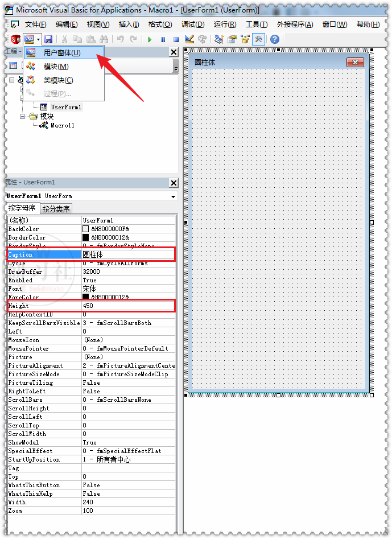
Task: Open the 窗口(W) menu
Action: pyautogui.click(x=335, y=24)
